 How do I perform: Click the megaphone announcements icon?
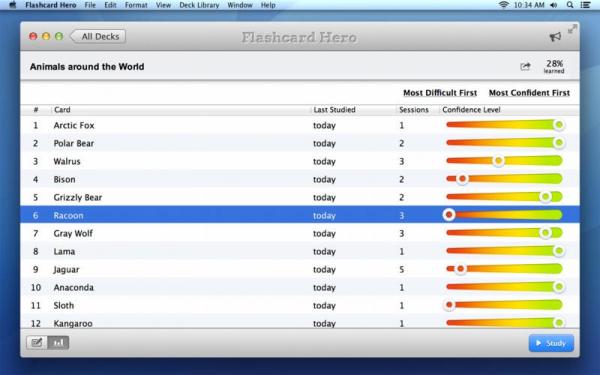[555, 37]
